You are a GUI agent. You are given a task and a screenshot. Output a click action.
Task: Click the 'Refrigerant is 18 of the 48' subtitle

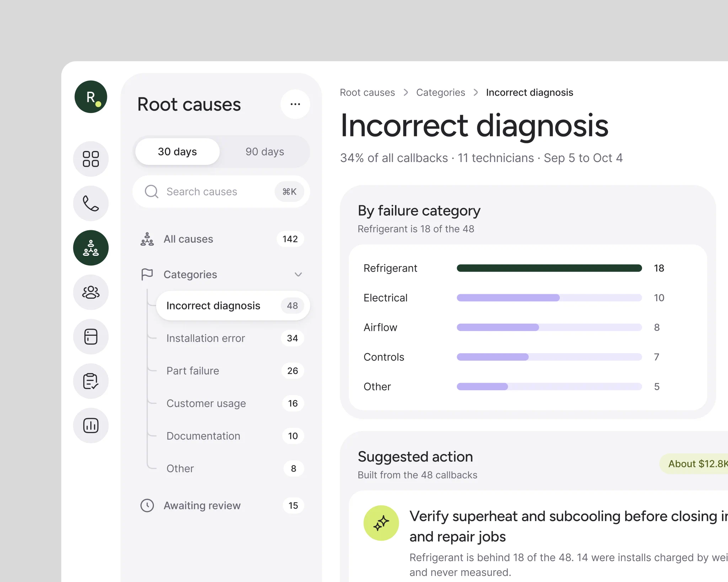416,229
